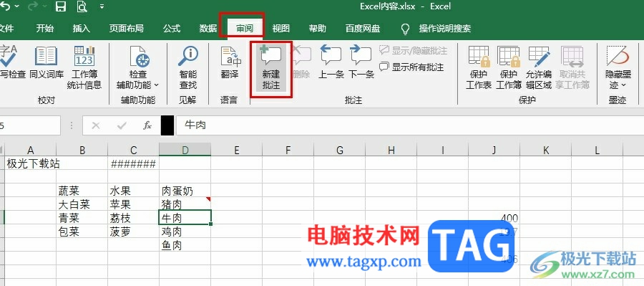This screenshot has width=644, height=286.
Task: Select cell containing 鱼肉
Action: click(185, 245)
